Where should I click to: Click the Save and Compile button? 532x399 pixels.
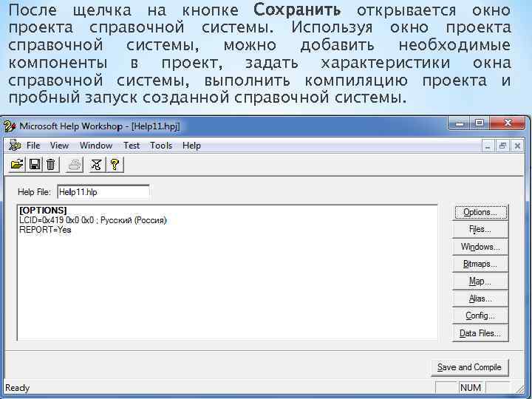[x=470, y=367]
